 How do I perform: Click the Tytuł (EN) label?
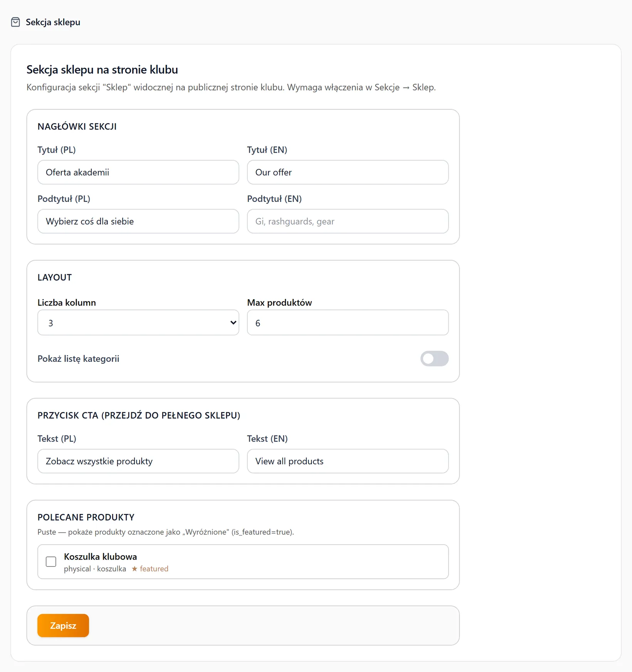(267, 150)
